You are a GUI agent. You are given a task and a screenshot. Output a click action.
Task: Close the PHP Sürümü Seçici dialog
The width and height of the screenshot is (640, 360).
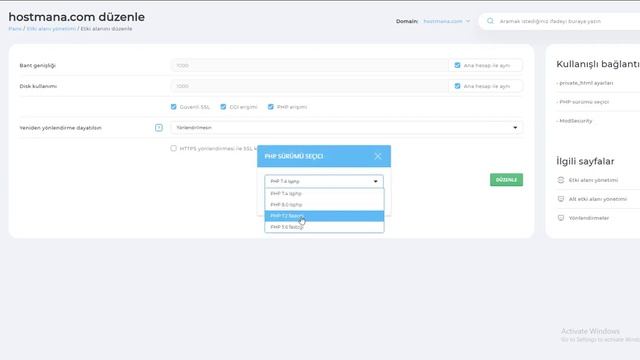pyautogui.click(x=378, y=156)
